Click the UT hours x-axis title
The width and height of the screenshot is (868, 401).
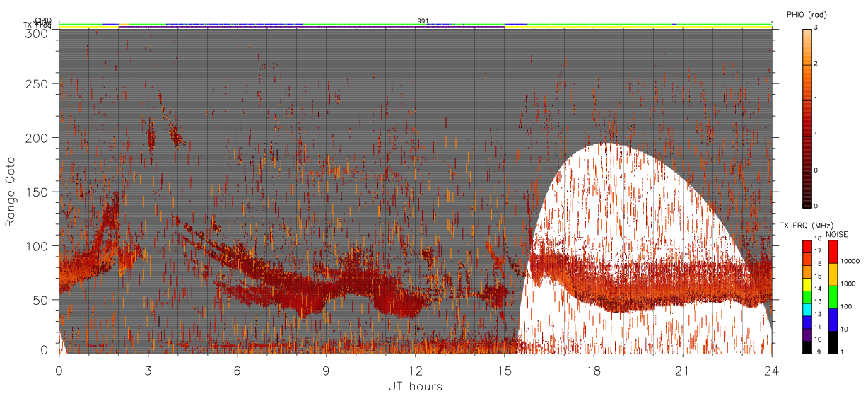[x=415, y=386]
